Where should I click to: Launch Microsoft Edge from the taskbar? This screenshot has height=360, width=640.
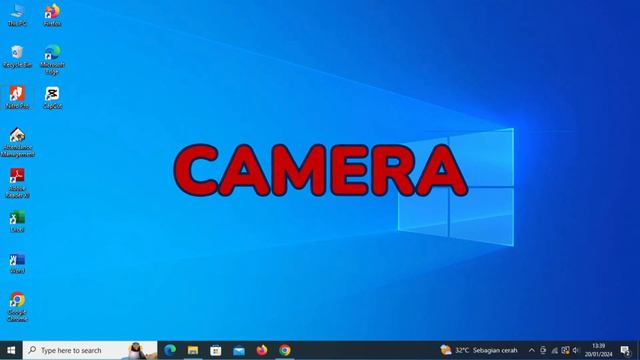(170, 350)
